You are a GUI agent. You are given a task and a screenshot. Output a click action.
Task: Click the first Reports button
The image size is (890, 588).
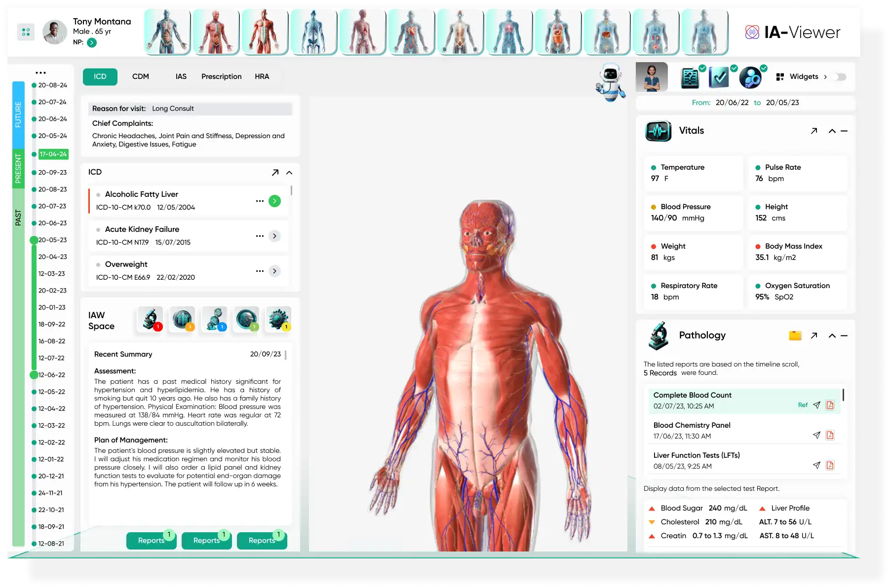tap(151, 540)
